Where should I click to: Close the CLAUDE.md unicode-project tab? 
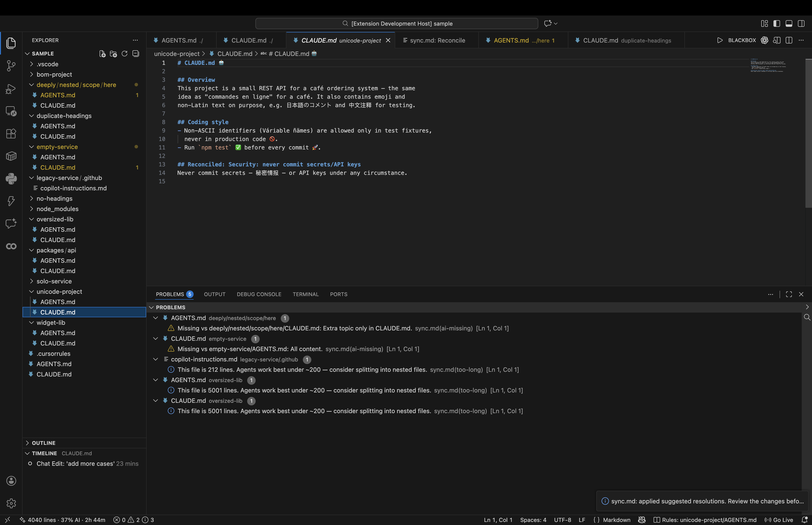click(x=388, y=40)
